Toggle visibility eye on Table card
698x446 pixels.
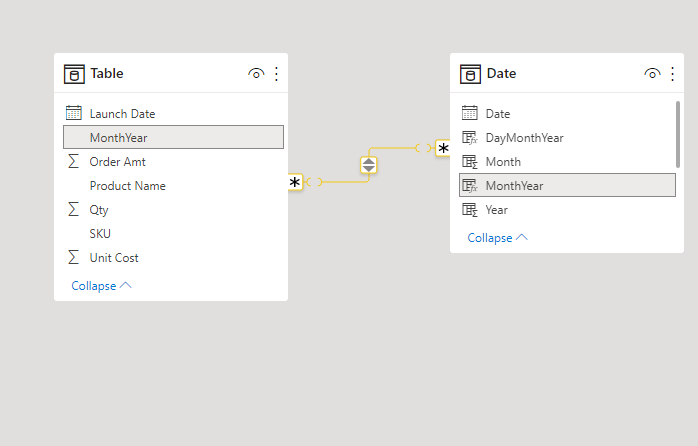pos(256,73)
